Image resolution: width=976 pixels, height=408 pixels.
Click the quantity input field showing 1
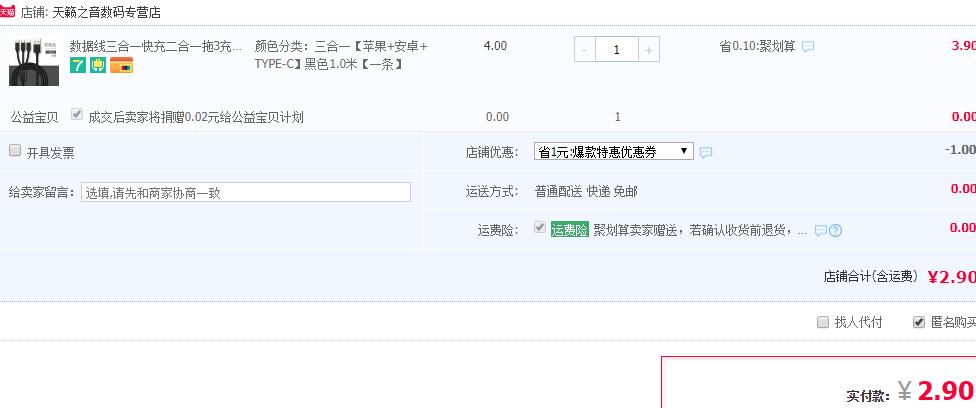click(x=616, y=50)
